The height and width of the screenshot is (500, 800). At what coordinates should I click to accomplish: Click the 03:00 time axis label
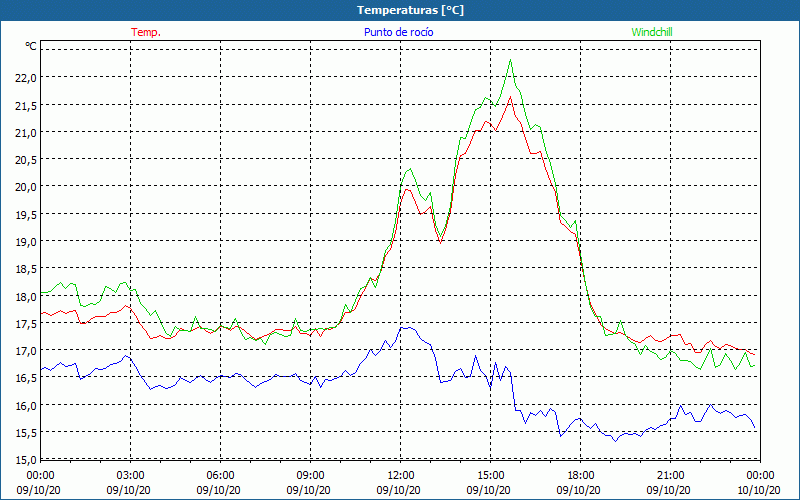tap(131, 476)
